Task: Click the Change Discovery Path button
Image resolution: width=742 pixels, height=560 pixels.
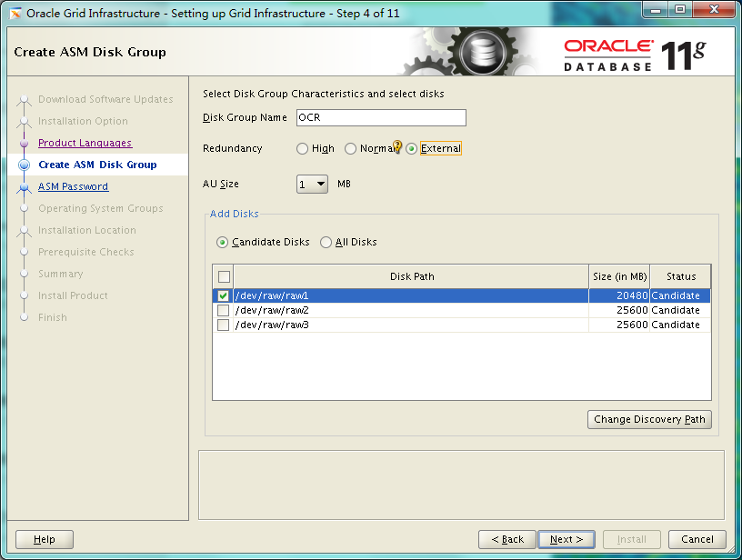Action: [649, 419]
